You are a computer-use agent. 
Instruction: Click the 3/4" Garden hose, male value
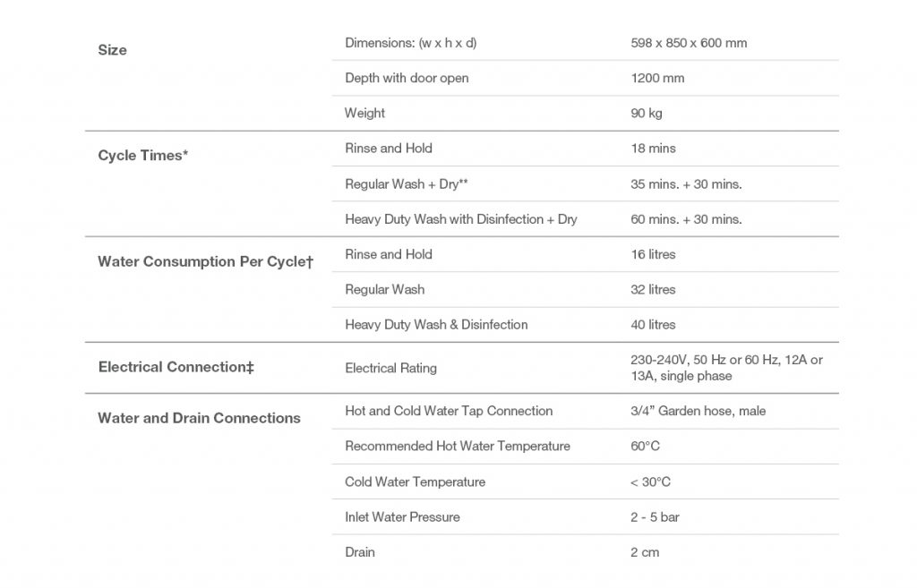click(698, 412)
